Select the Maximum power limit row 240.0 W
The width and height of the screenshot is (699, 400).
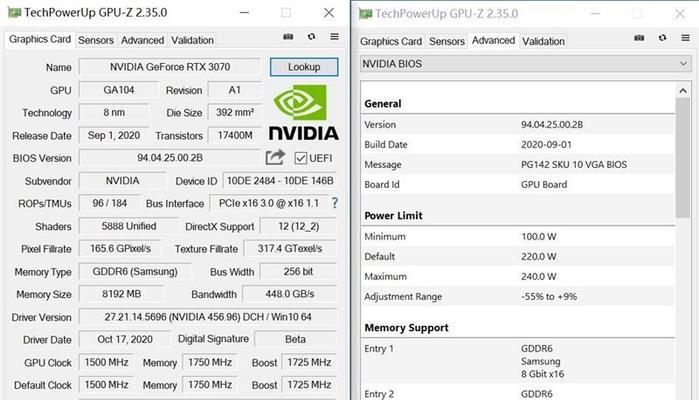pos(518,276)
